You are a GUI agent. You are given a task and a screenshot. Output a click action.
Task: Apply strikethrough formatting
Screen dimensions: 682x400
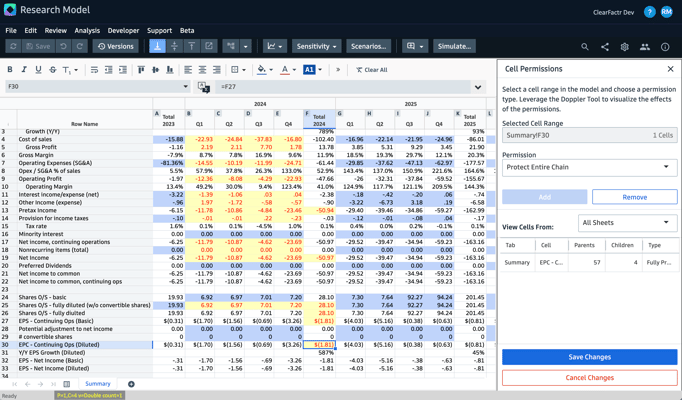pyautogui.click(x=53, y=70)
